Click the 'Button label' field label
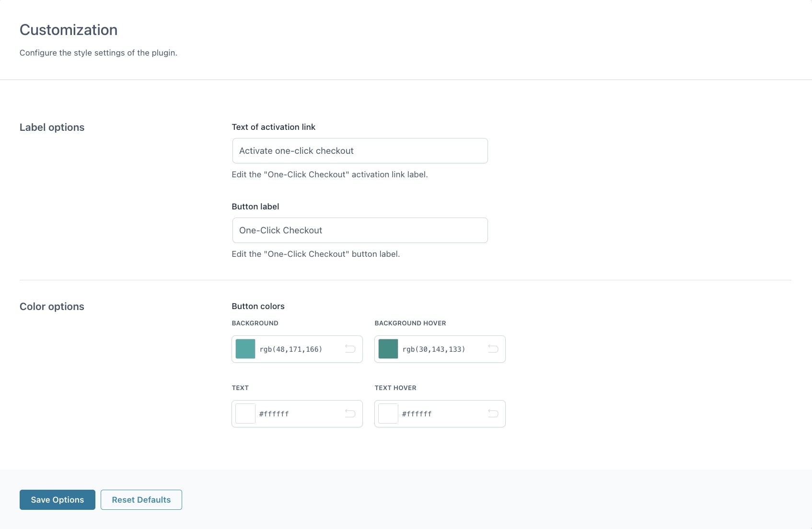This screenshot has width=812, height=529. click(x=255, y=207)
